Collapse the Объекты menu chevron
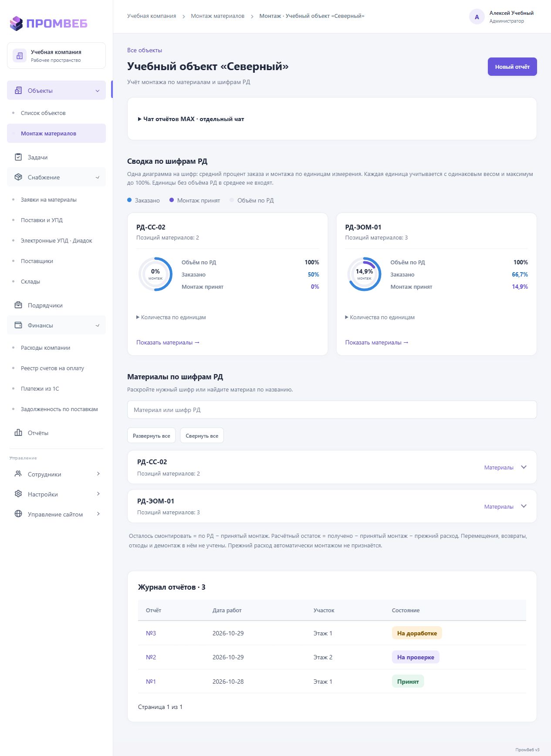The width and height of the screenshot is (551, 756). [x=98, y=91]
